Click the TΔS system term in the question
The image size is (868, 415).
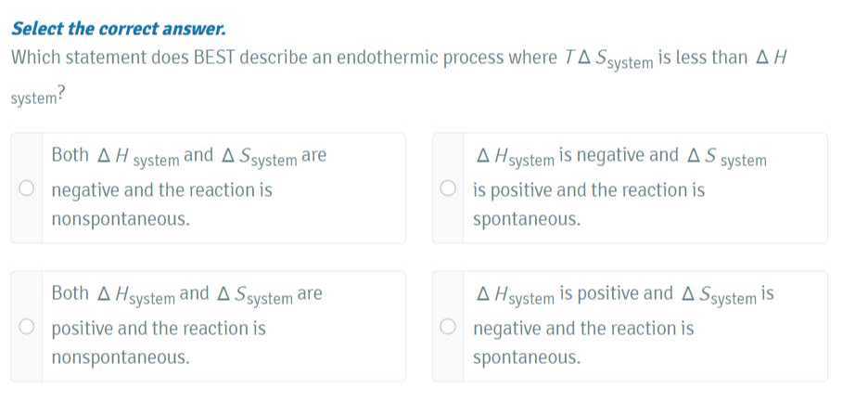click(x=609, y=59)
